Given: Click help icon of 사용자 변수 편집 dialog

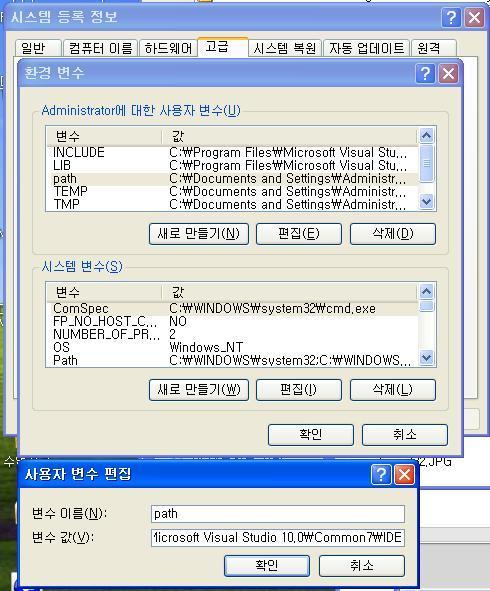Looking at the screenshot, I should (x=381, y=474).
